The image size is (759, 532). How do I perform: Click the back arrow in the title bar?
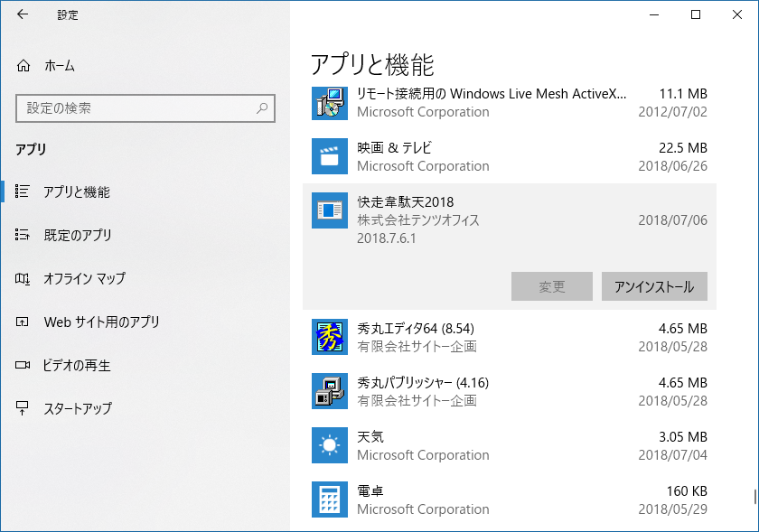23,14
